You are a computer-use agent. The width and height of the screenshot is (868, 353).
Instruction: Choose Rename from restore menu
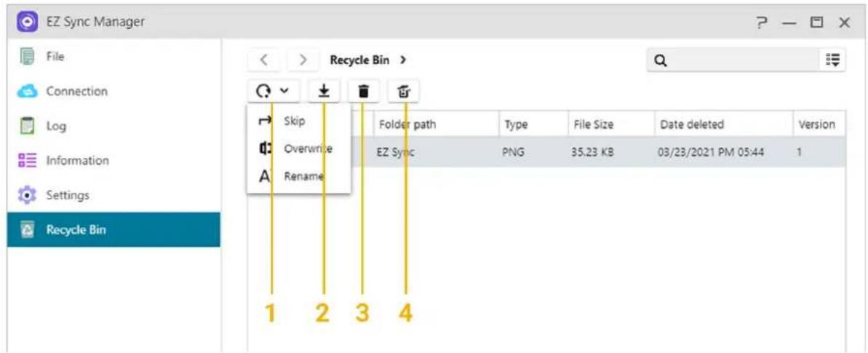(x=303, y=176)
